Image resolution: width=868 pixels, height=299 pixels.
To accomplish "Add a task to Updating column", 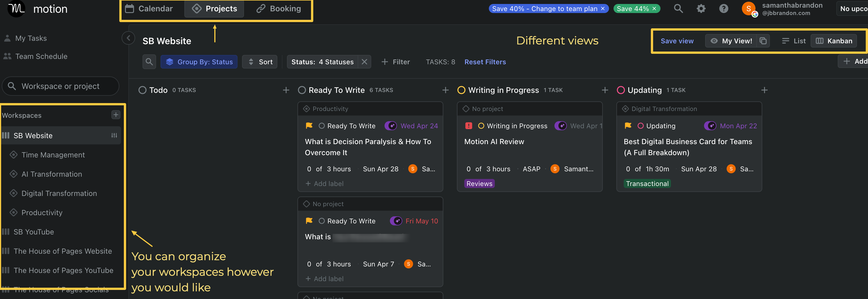I will [764, 90].
